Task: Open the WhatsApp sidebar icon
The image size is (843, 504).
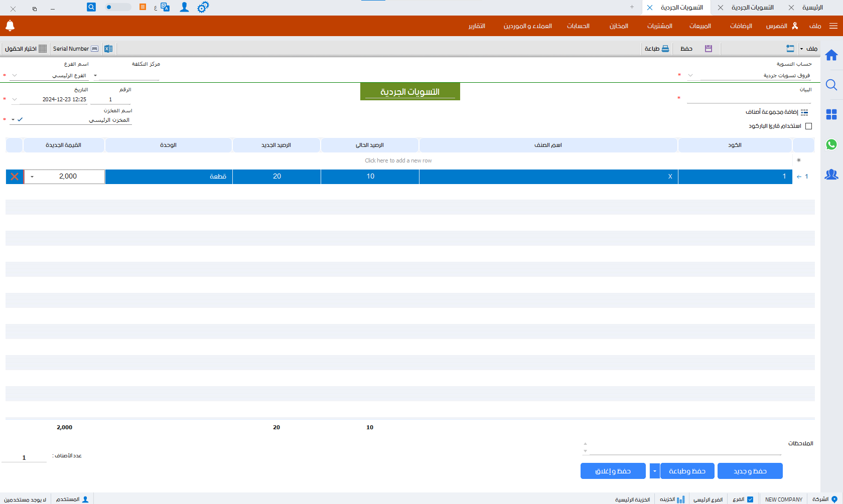Action: (x=831, y=144)
